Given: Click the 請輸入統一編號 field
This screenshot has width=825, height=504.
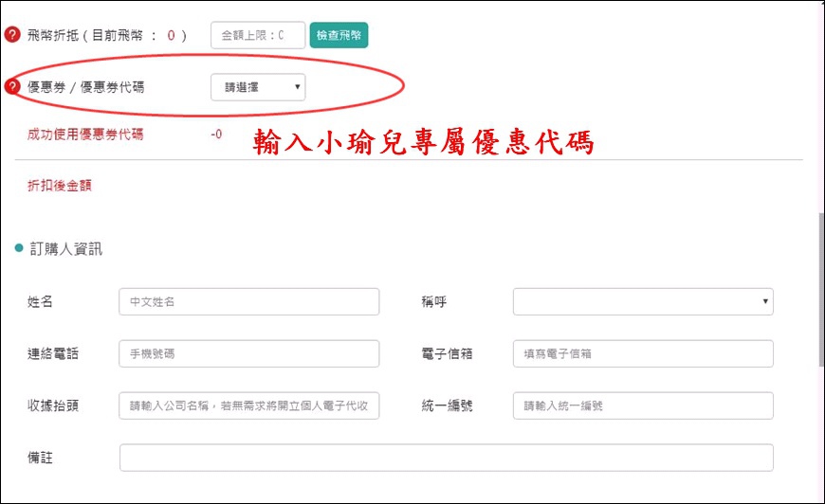Looking at the screenshot, I should tap(643, 405).
